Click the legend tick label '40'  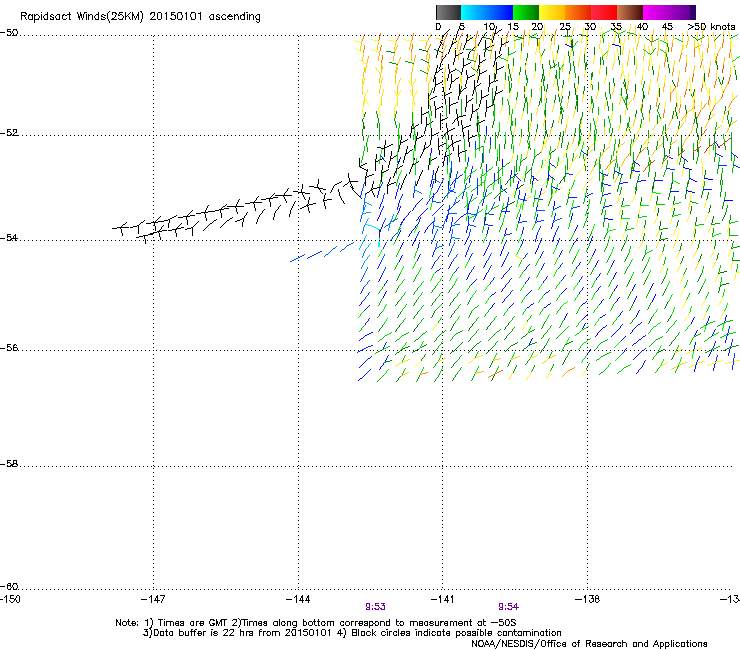coord(642,27)
